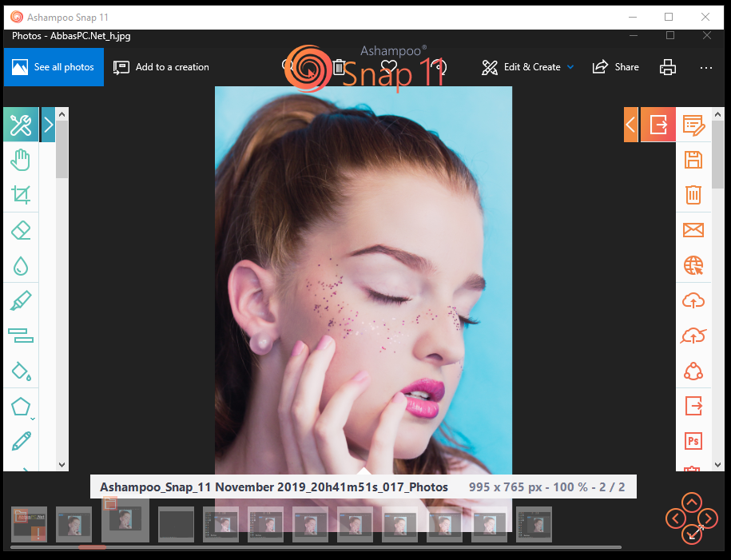Activate the paint bucket fill tool

coord(21,371)
